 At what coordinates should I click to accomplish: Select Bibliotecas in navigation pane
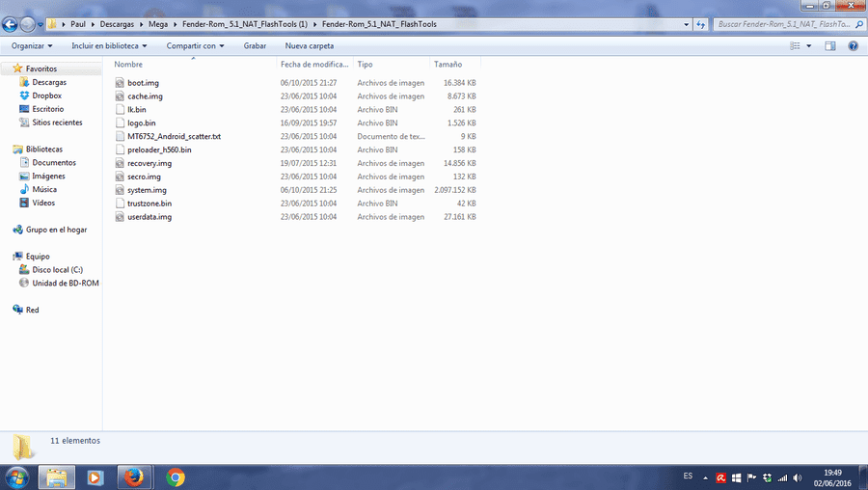(44, 150)
